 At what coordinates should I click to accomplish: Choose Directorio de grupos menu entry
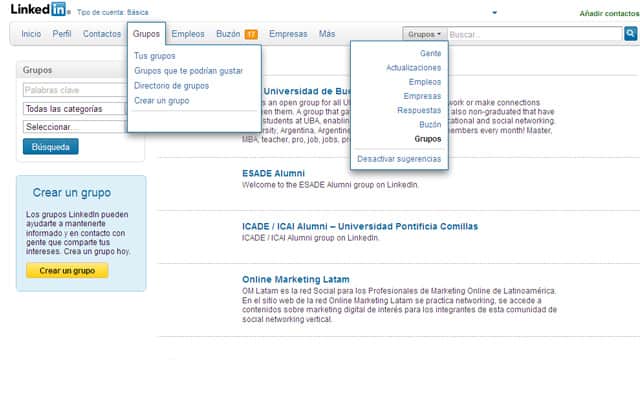click(171, 86)
